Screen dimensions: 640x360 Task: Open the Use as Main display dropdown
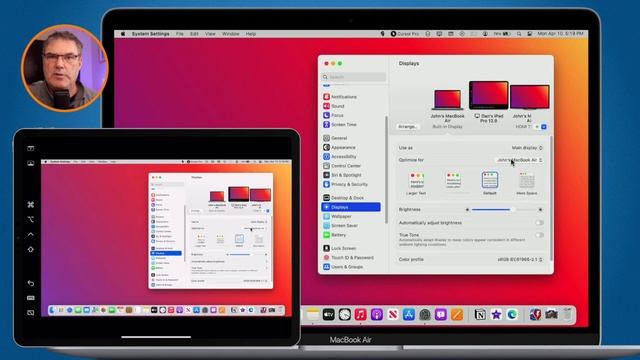[x=527, y=148]
